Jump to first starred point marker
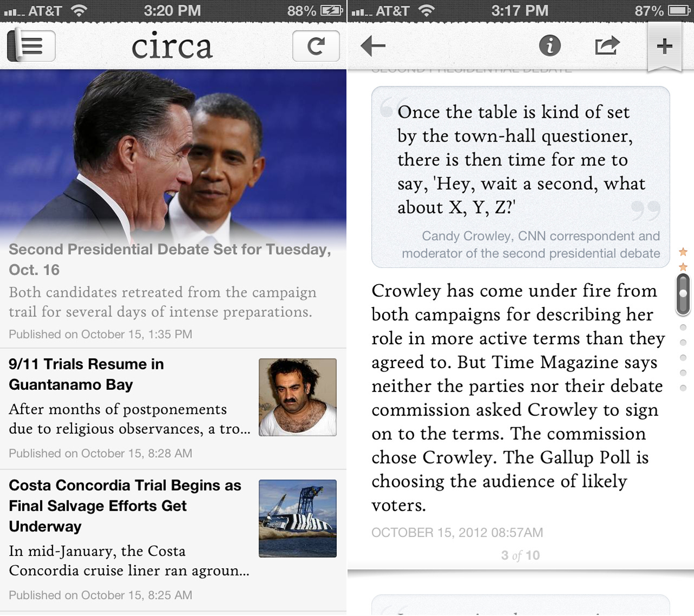This screenshot has width=694, height=616. point(683,252)
